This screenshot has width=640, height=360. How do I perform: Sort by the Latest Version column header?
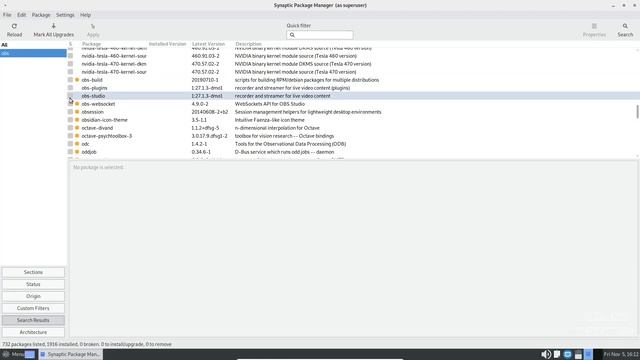(x=209, y=44)
